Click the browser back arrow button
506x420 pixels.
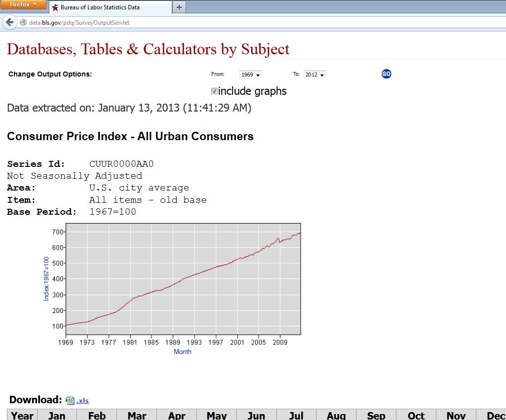(x=10, y=23)
